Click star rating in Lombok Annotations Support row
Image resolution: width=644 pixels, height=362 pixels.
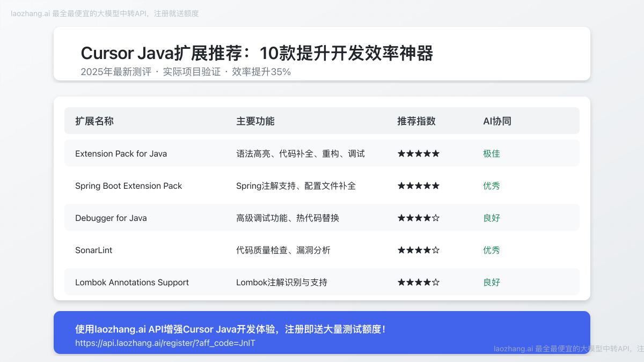click(419, 282)
